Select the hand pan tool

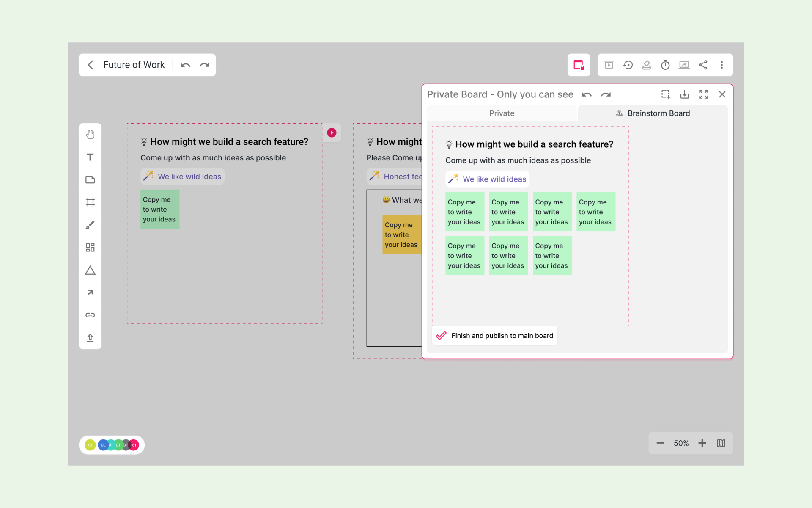click(x=90, y=135)
